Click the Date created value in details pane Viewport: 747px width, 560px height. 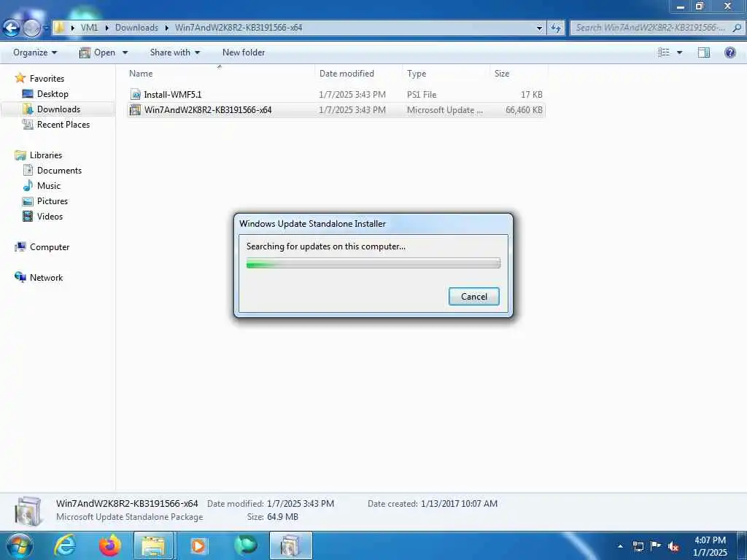[459, 504]
